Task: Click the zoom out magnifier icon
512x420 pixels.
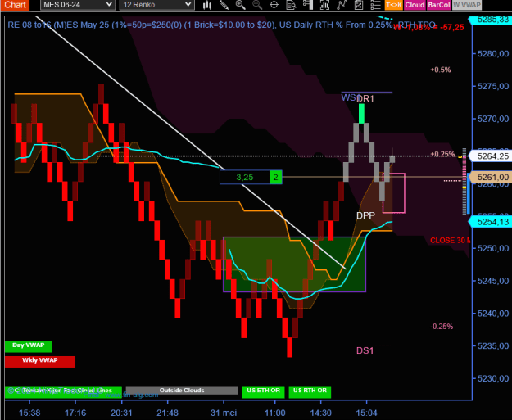Action: (x=257, y=5)
